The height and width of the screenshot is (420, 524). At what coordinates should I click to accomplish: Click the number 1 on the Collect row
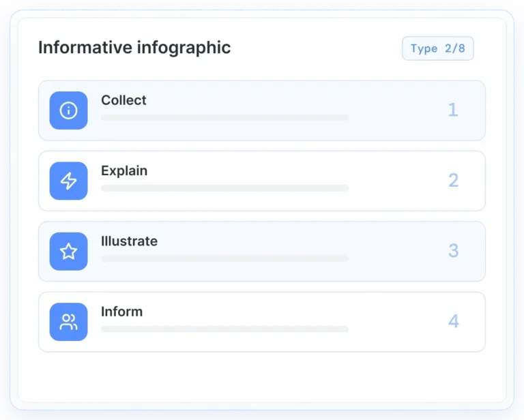453,110
